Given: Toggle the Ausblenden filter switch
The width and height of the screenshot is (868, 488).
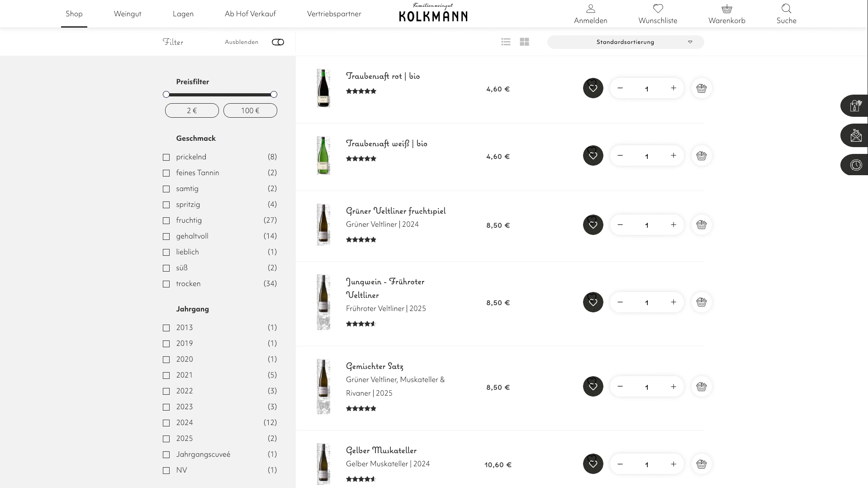Looking at the screenshot, I should (x=278, y=42).
